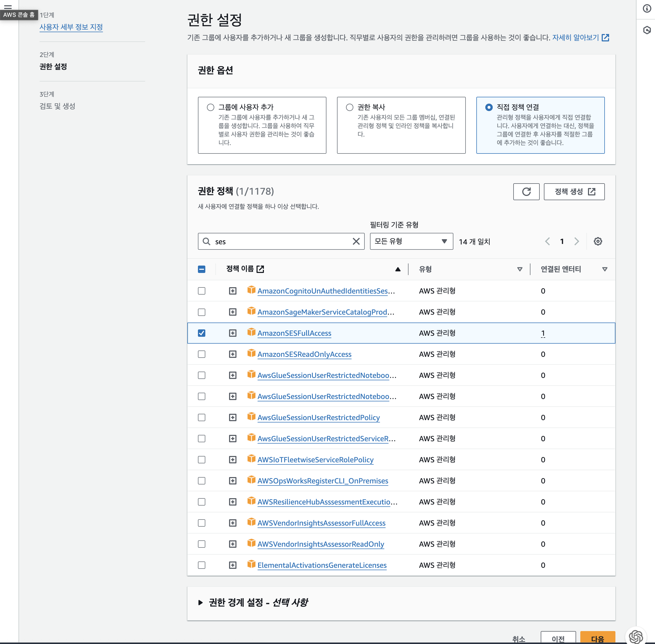Expand details for AWSResilienceHubAsssessmentExecutio row
Screen dimensions: 655x644
tap(232, 502)
